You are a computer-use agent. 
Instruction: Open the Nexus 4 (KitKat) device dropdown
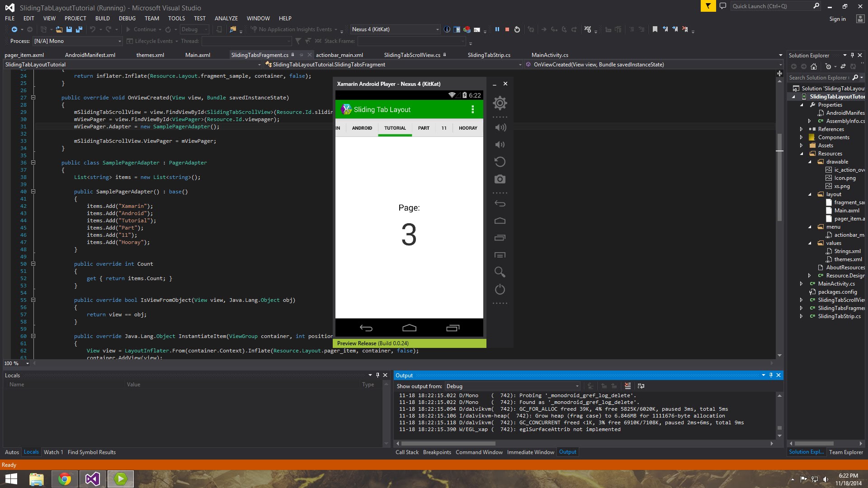pos(437,29)
